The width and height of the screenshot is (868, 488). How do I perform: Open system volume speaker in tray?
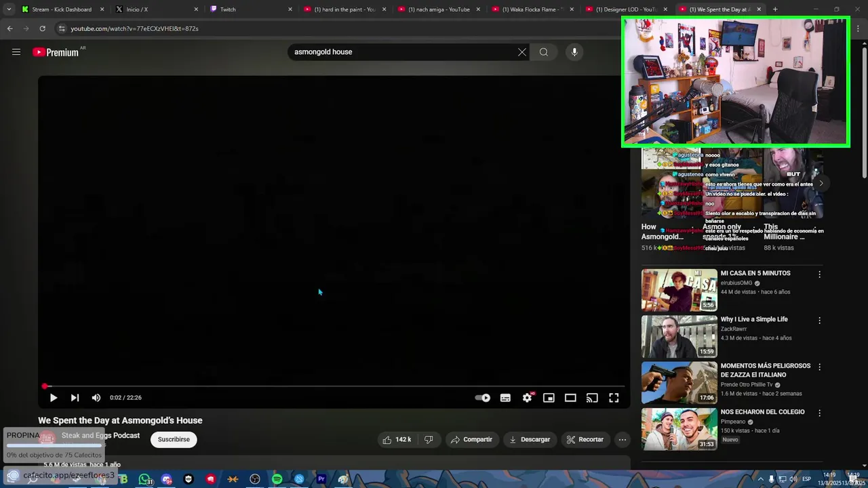click(x=793, y=479)
